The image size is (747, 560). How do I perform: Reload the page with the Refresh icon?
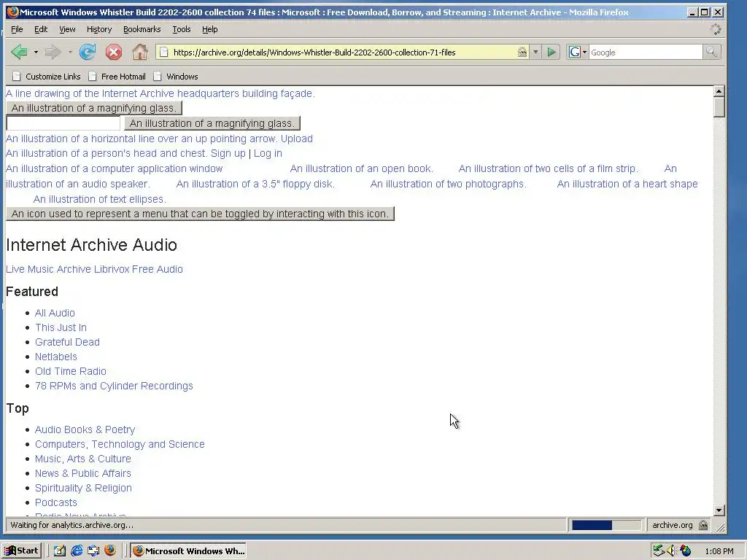click(x=88, y=52)
